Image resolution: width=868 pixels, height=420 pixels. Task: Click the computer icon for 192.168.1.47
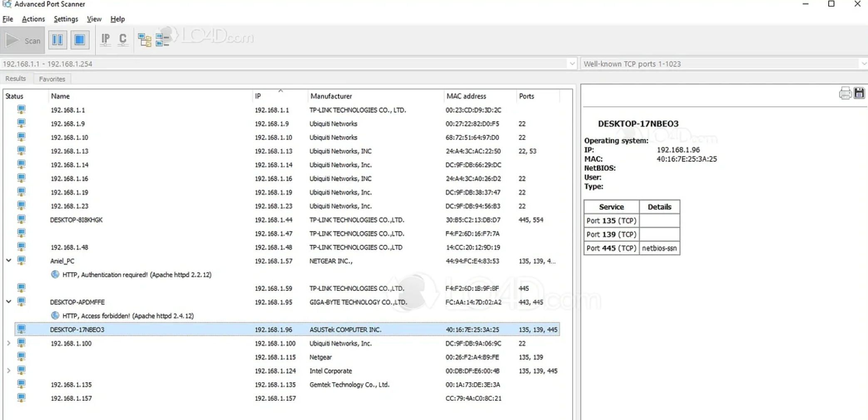21,233
